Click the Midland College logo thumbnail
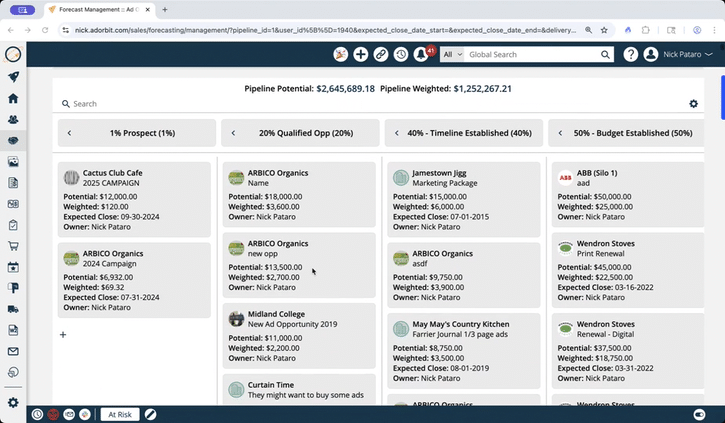 [236, 319]
